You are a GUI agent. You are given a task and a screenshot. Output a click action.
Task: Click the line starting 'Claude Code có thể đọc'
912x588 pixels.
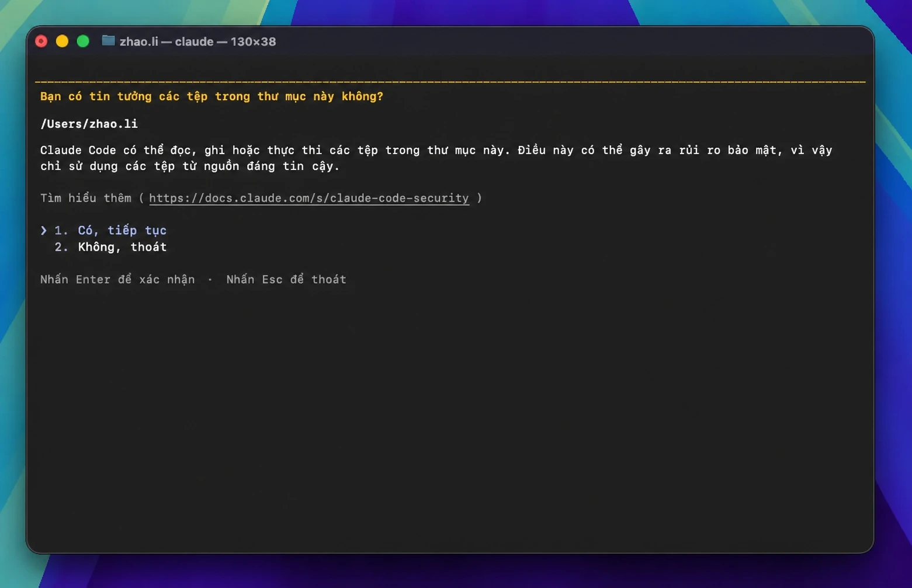(x=436, y=150)
